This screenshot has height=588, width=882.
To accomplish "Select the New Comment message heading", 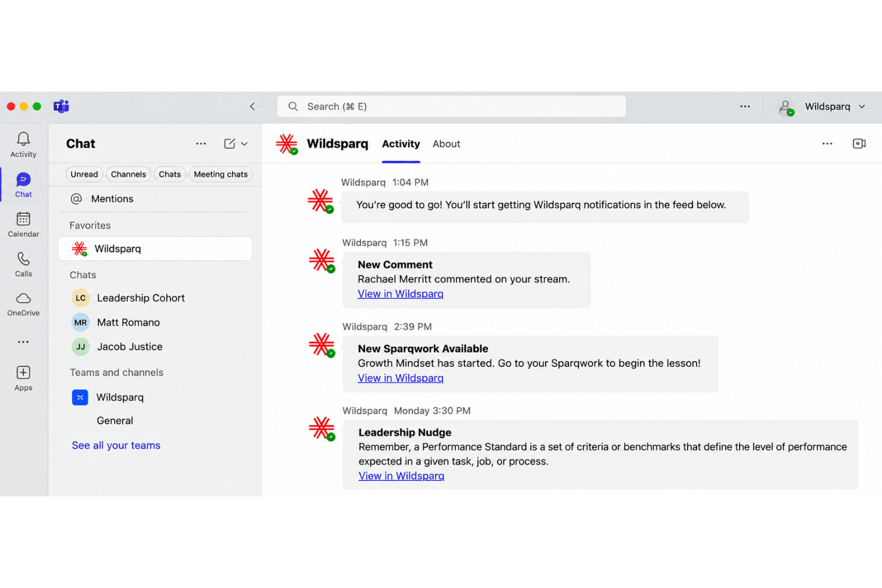I will pyautogui.click(x=395, y=265).
